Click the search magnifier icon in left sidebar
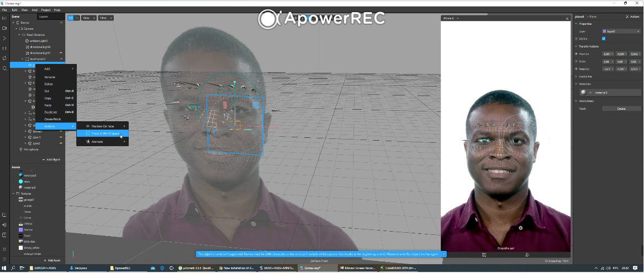The height and width of the screenshot is (273, 644). tap(4, 68)
